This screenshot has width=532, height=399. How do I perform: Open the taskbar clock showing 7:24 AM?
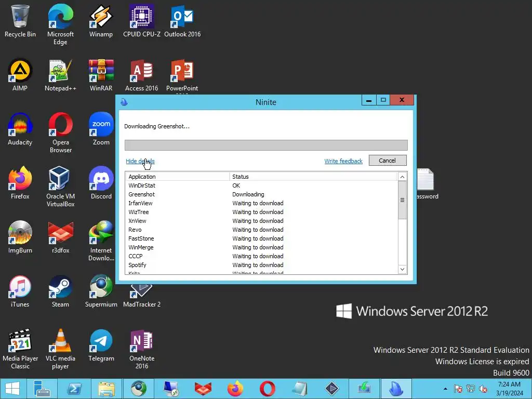point(509,389)
